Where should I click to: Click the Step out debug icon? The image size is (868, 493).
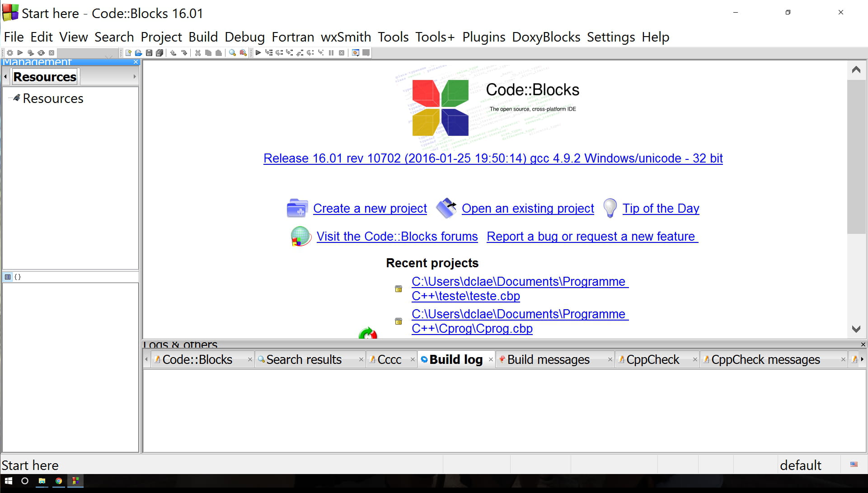(300, 53)
